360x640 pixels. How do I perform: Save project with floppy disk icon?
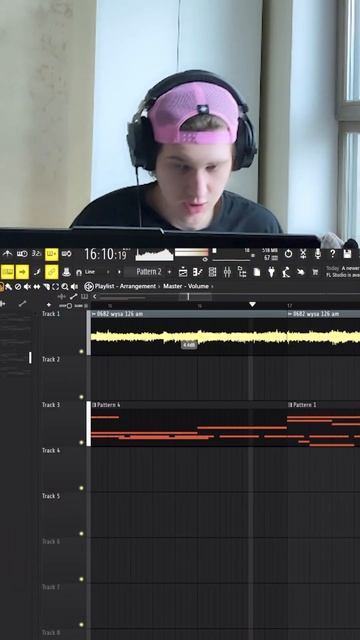[x=347, y=254]
